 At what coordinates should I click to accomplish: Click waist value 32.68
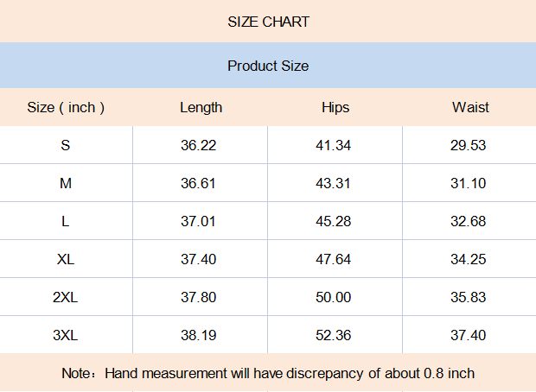click(x=468, y=221)
